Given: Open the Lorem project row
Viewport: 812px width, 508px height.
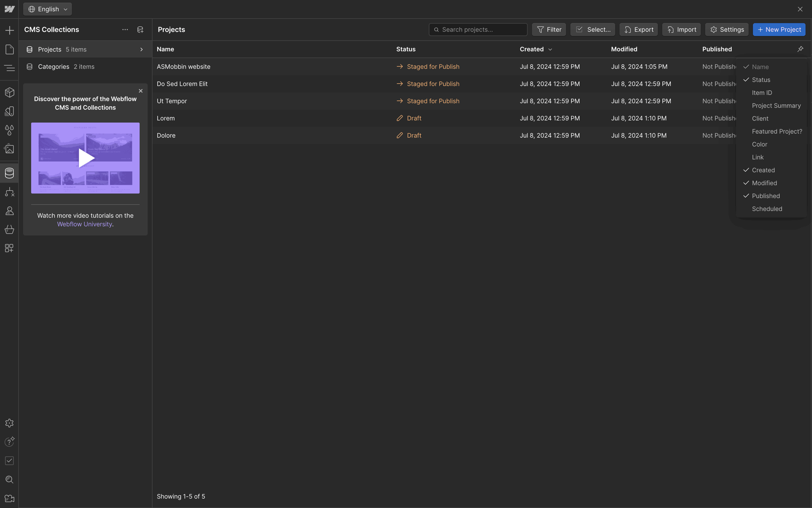Looking at the screenshot, I should point(444,119).
